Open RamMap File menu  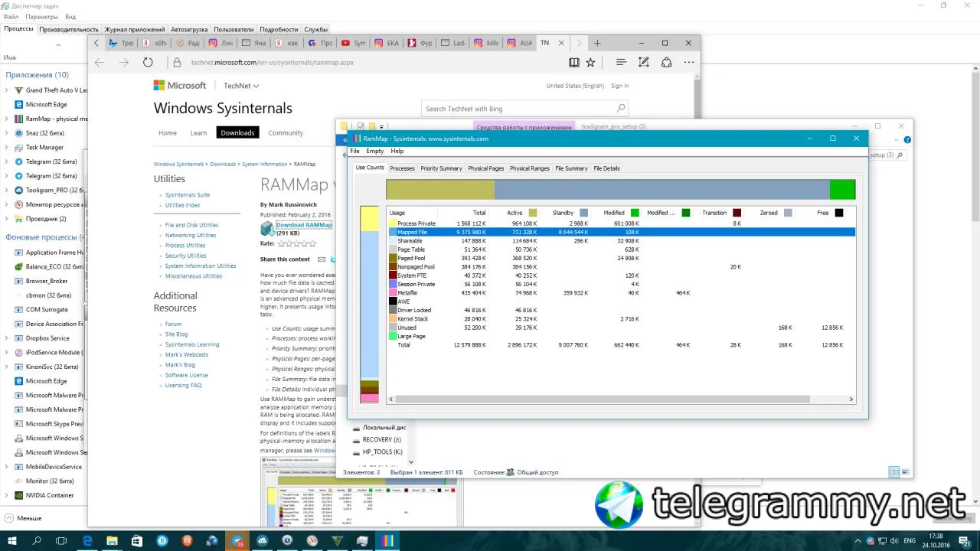(354, 152)
